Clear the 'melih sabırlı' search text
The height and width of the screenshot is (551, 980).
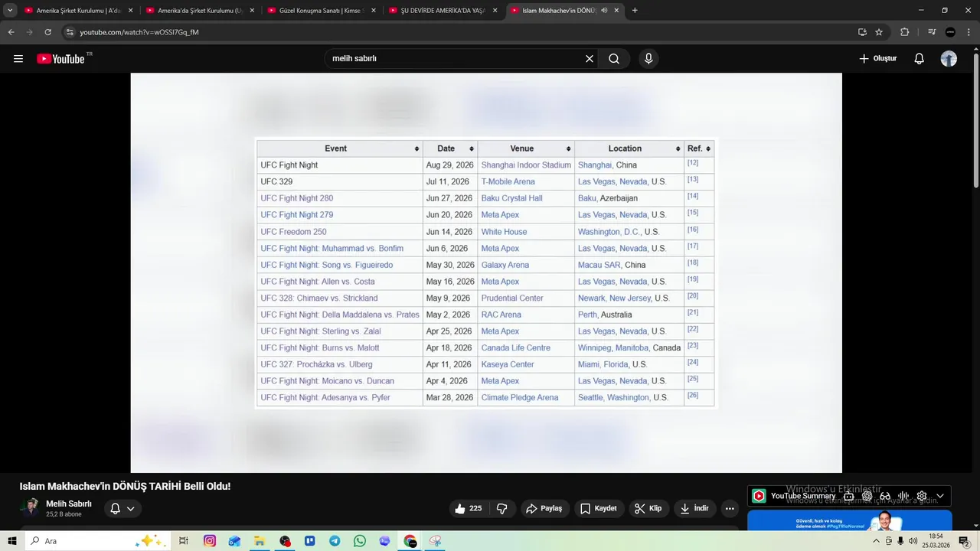pyautogui.click(x=590, y=59)
